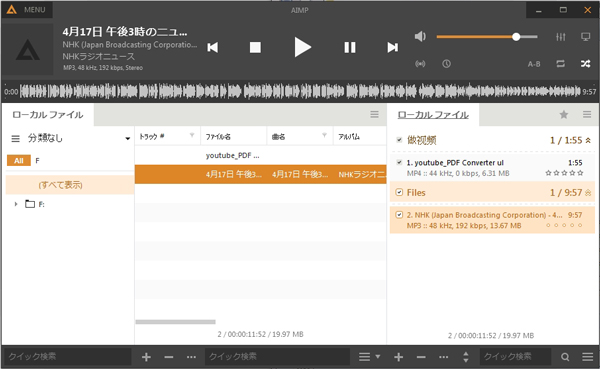Open the sleep timer clock
The image size is (600, 369).
(447, 64)
